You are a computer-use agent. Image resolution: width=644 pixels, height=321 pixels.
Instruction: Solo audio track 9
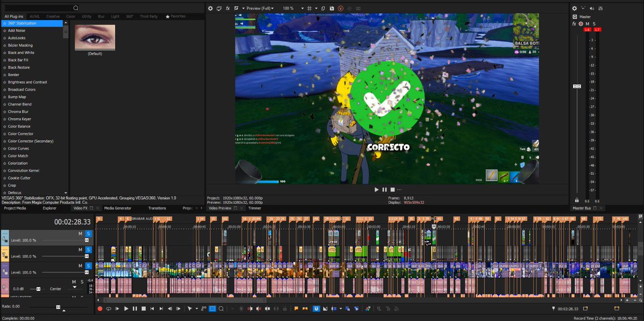pos(82,282)
